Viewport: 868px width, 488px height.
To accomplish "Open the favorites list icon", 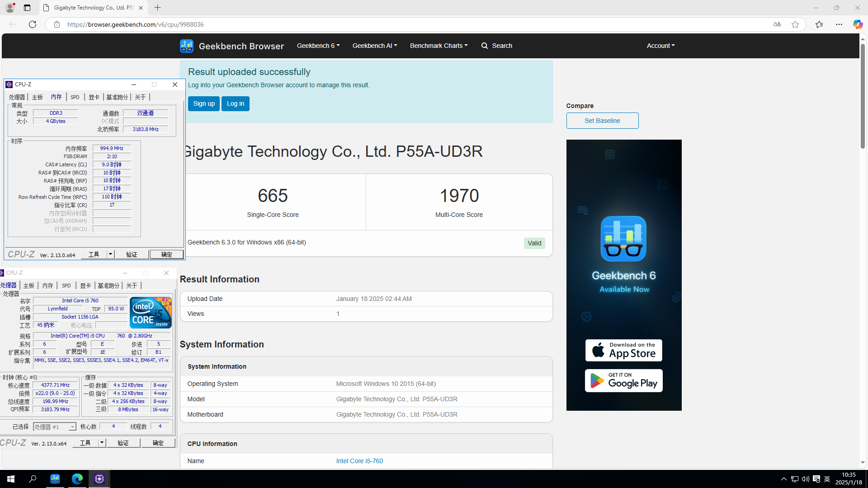I will [819, 24].
